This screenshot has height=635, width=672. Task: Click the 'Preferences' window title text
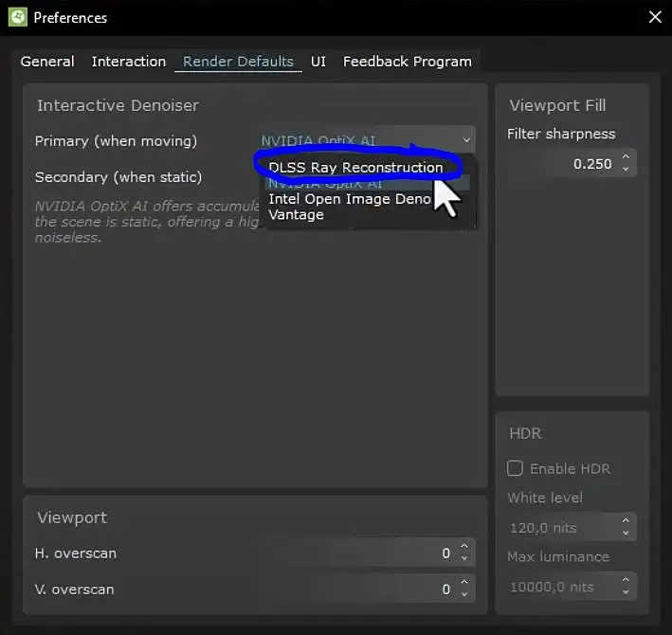point(70,18)
